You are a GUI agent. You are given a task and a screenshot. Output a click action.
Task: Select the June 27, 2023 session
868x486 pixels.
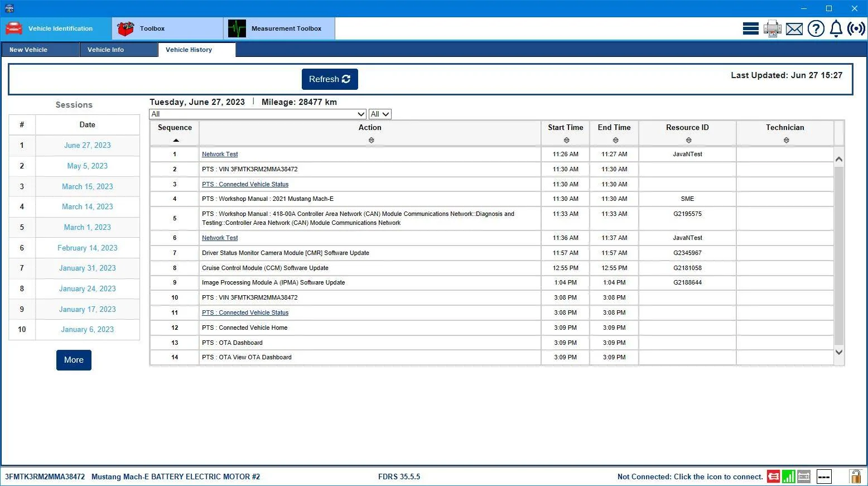point(88,145)
